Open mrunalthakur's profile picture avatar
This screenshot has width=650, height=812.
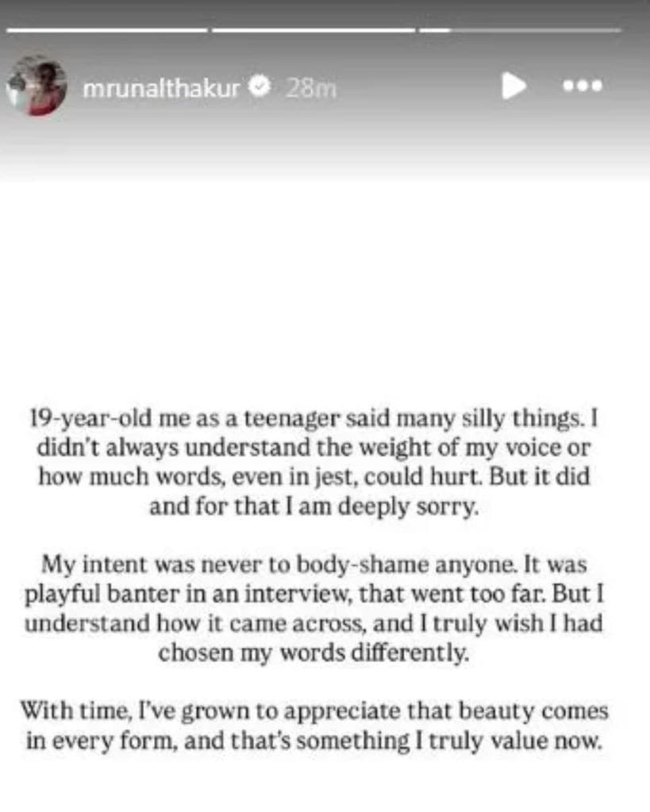point(36,87)
